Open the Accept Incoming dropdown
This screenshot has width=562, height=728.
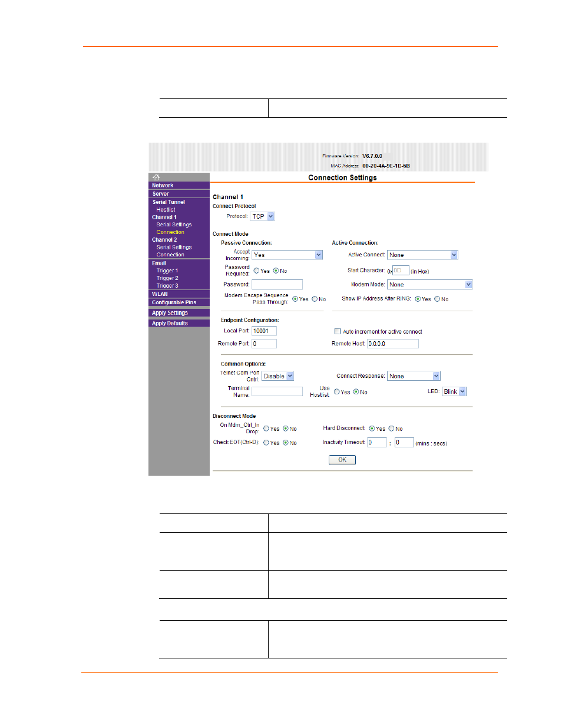pyautogui.click(x=287, y=255)
